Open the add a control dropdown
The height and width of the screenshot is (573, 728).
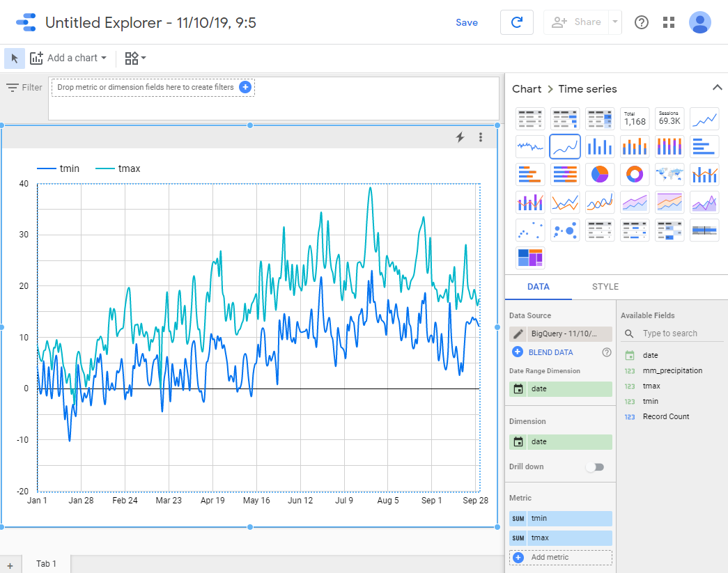[x=135, y=58]
